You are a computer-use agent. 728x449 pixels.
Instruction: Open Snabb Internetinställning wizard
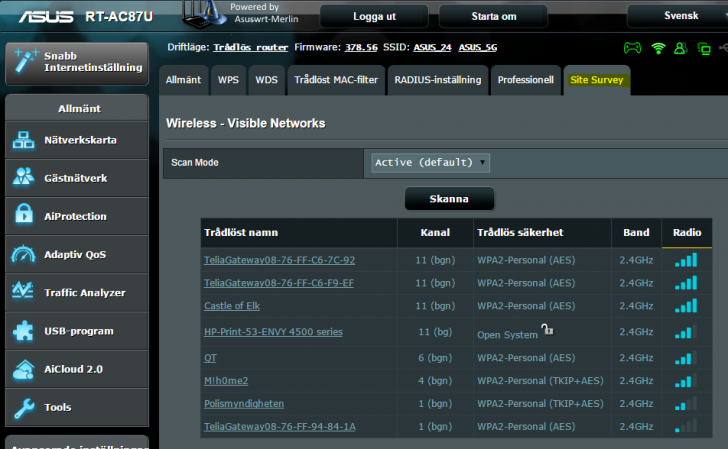[77, 63]
